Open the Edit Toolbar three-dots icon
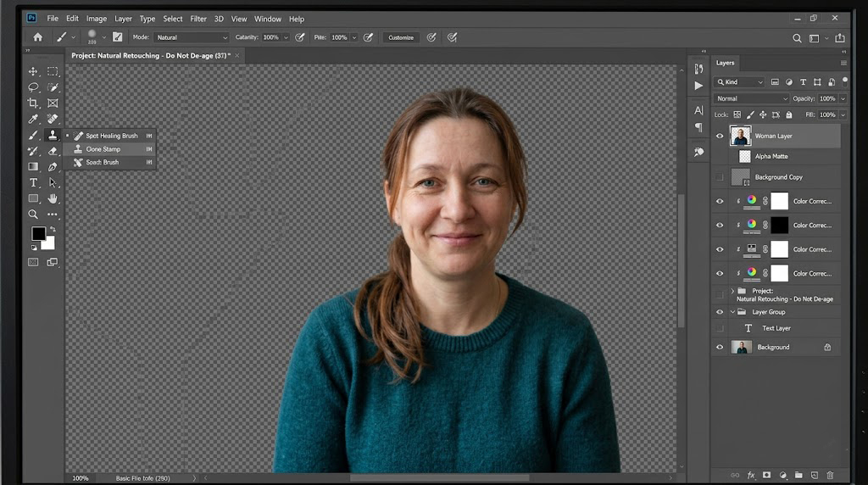Viewport: 868px width, 485px height. (53, 215)
